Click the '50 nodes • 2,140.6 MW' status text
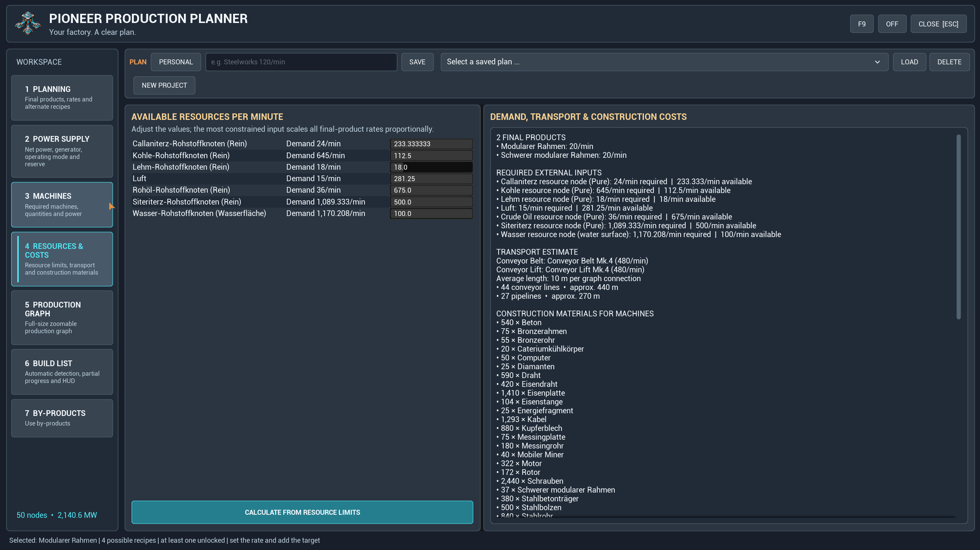 point(57,515)
